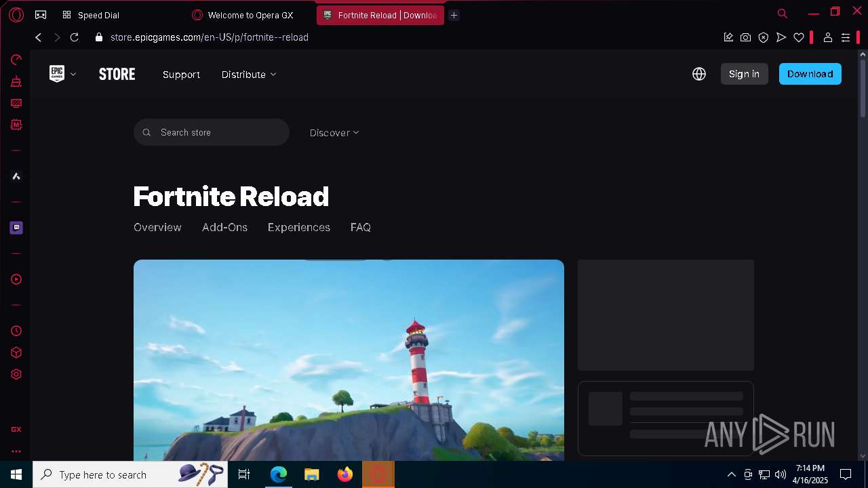868x488 pixels.
Task: Open the Experiences section tab
Action: point(299,228)
